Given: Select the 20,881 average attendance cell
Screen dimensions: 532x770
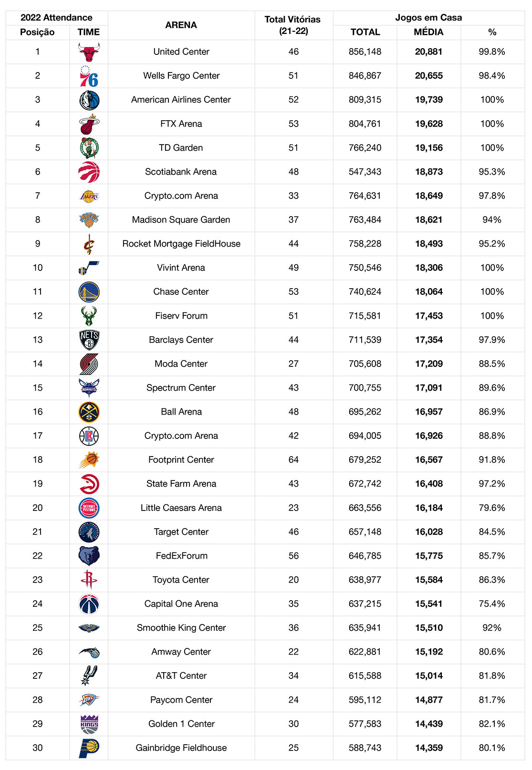Looking at the screenshot, I should click(x=428, y=52).
